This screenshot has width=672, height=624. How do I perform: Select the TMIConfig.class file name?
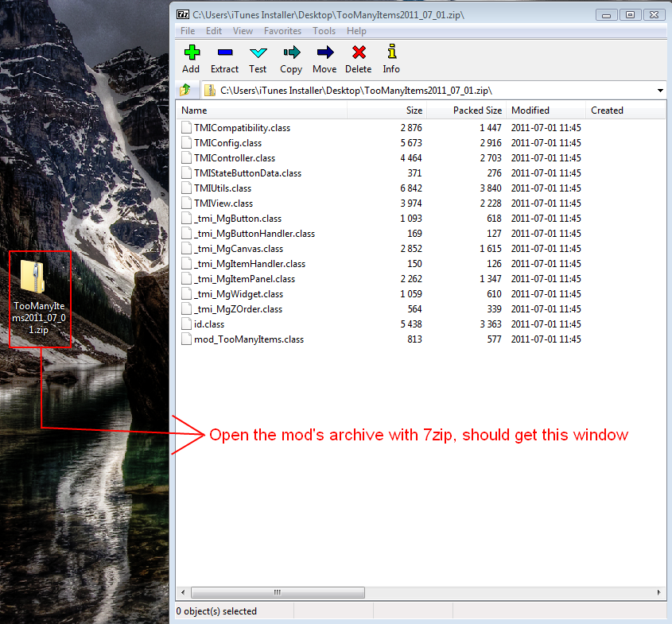(227, 142)
